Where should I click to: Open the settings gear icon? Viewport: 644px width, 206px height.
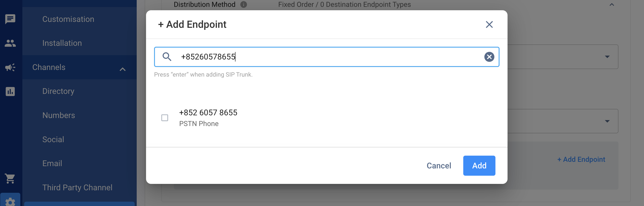pos(10,201)
